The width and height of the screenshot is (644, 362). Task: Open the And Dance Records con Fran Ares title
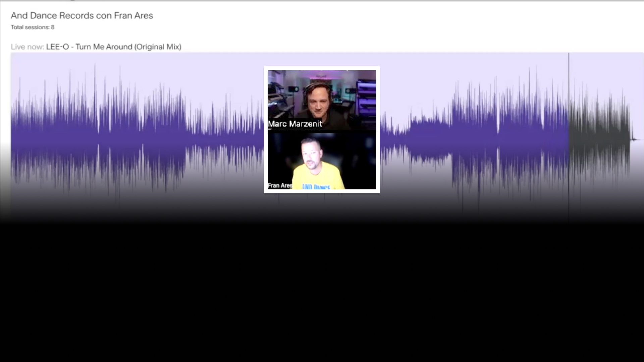pos(82,16)
